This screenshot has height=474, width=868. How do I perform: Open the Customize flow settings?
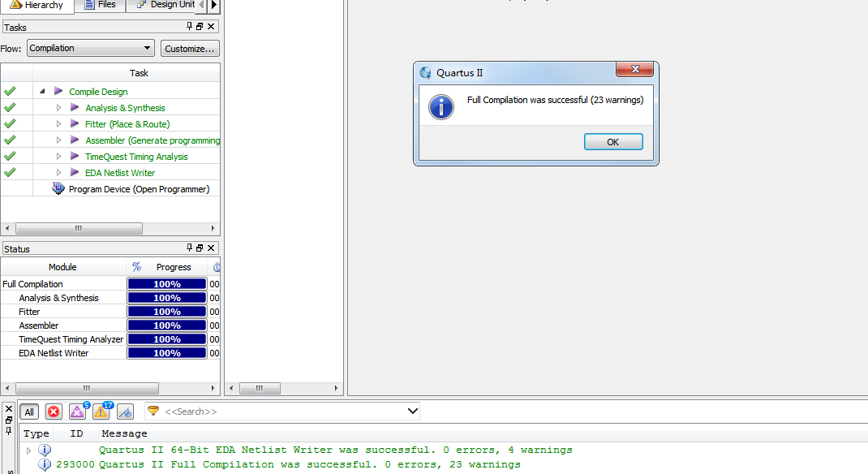[190, 49]
